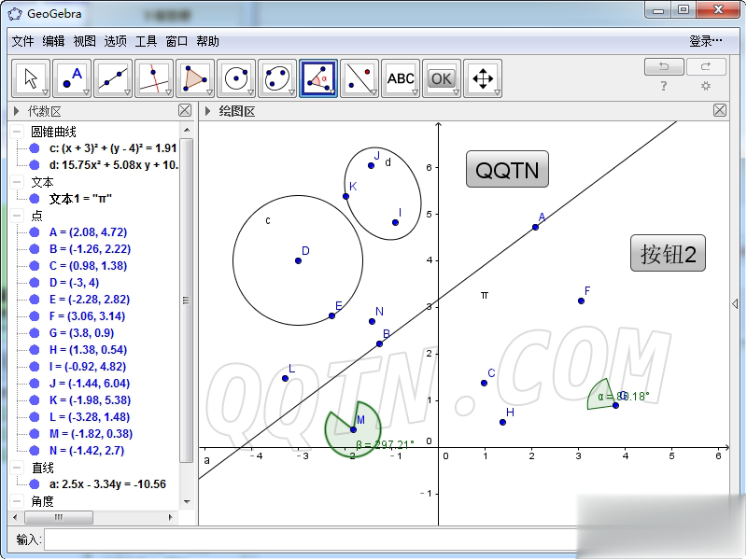The image size is (747, 560).
Task: Select the New Point tool
Action: click(x=72, y=78)
